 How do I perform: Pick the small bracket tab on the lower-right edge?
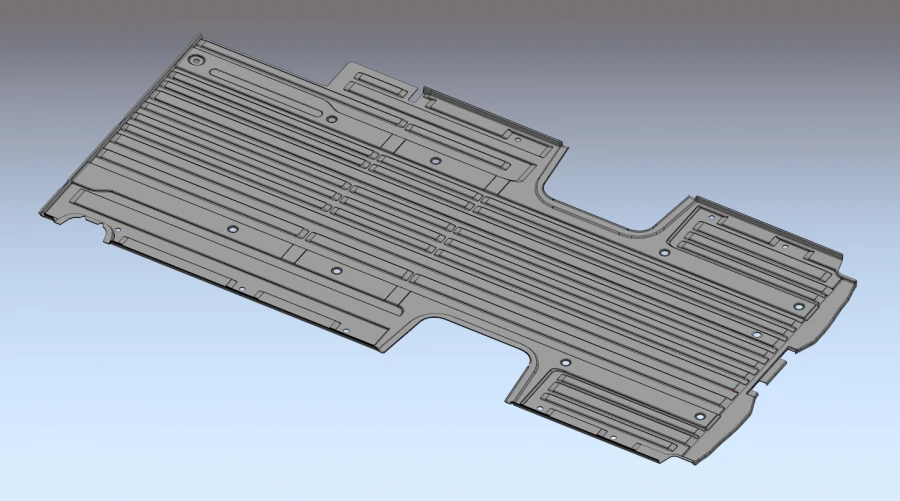[x=777, y=370]
